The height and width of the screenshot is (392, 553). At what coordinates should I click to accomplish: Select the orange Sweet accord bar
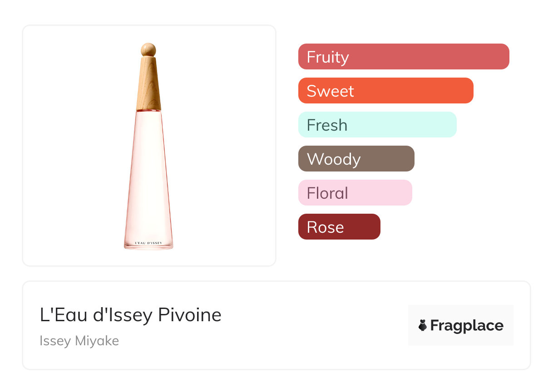point(385,91)
